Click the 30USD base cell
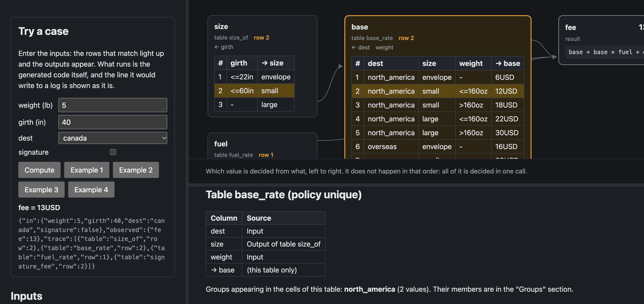The height and width of the screenshot is (304, 644). pos(508,133)
